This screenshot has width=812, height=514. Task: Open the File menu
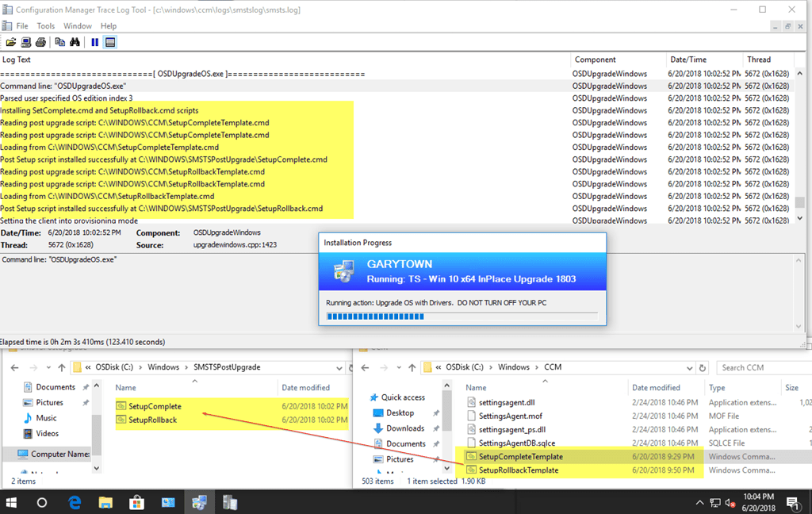point(22,26)
